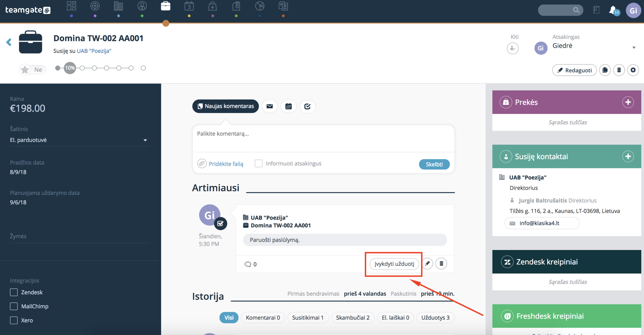Screen dimensions: 644x335
Task: Enable the Zendesk integration checkbox
Action: click(x=14, y=292)
